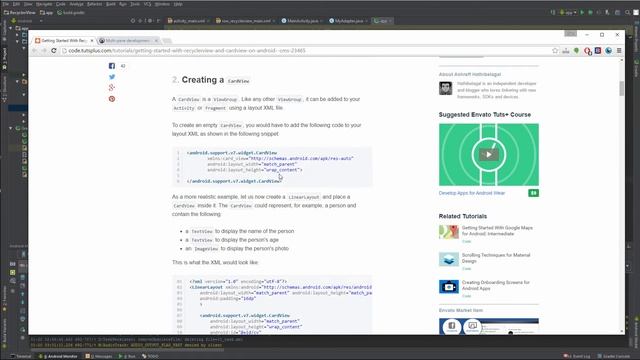This screenshot has height=360, width=640.
Task: Close the Multi-pane development tab
Action: 156,41
